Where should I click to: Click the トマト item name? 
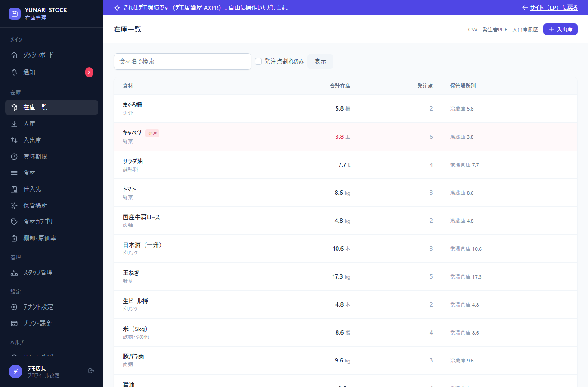[x=129, y=189]
